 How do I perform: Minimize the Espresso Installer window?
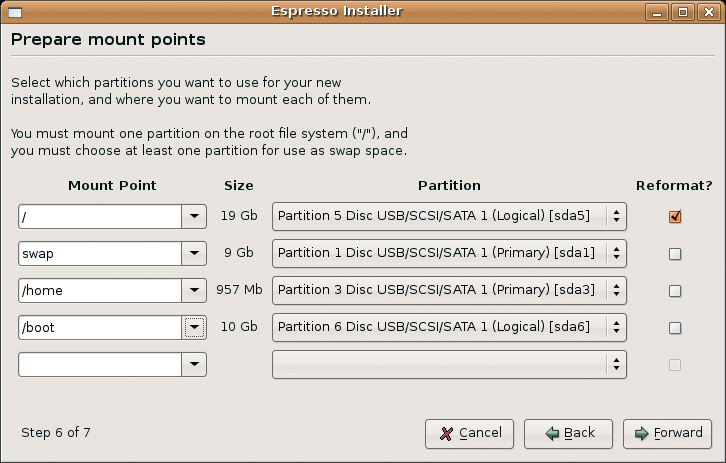[657, 12]
